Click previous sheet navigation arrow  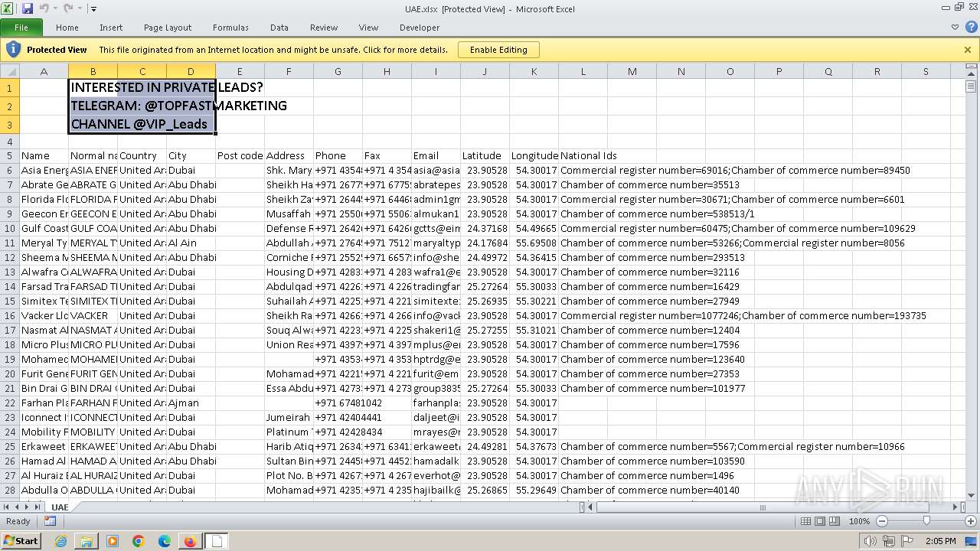[18, 507]
